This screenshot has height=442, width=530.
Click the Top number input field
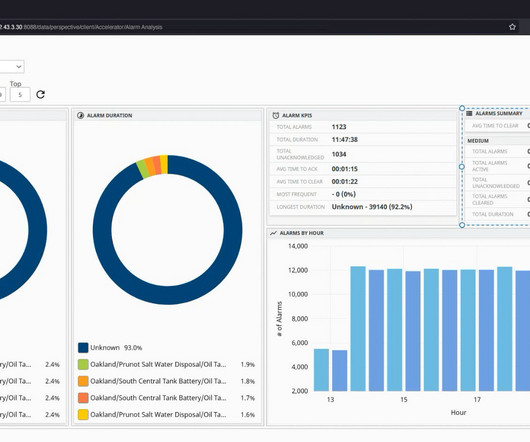click(x=20, y=95)
